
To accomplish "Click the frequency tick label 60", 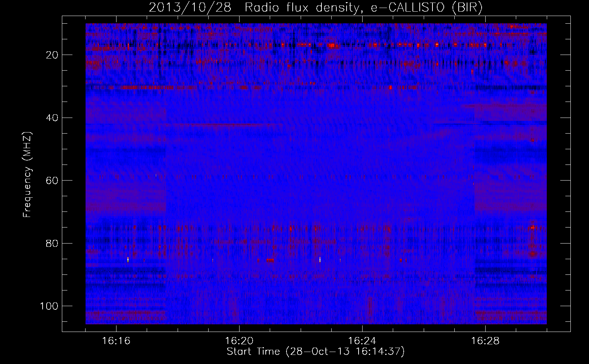I will (52, 181).
